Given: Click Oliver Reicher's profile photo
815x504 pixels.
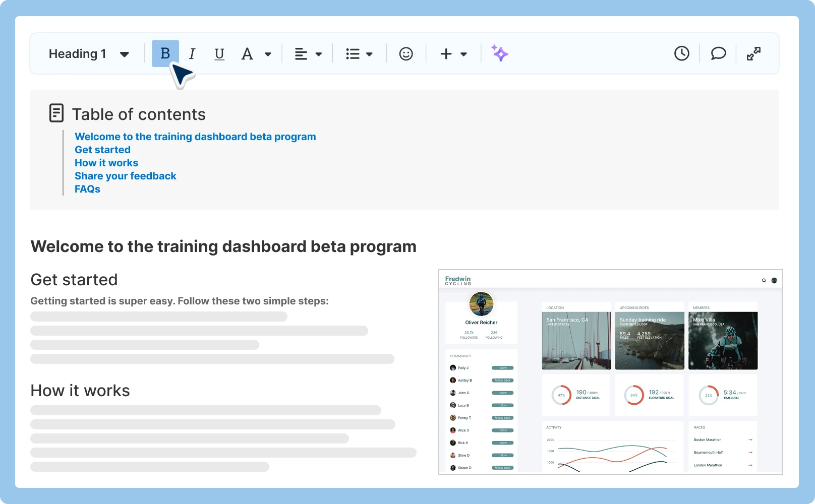Looking at the screenshot, I should click(481, 304).
